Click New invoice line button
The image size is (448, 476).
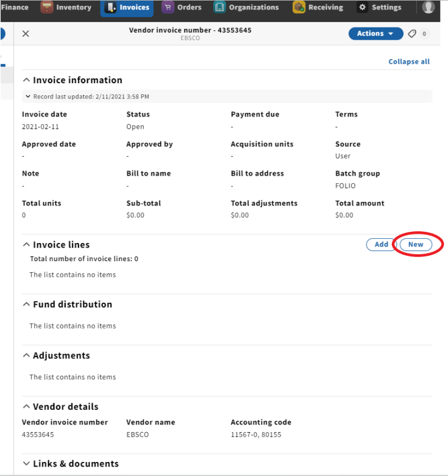[x=416, y=245]
